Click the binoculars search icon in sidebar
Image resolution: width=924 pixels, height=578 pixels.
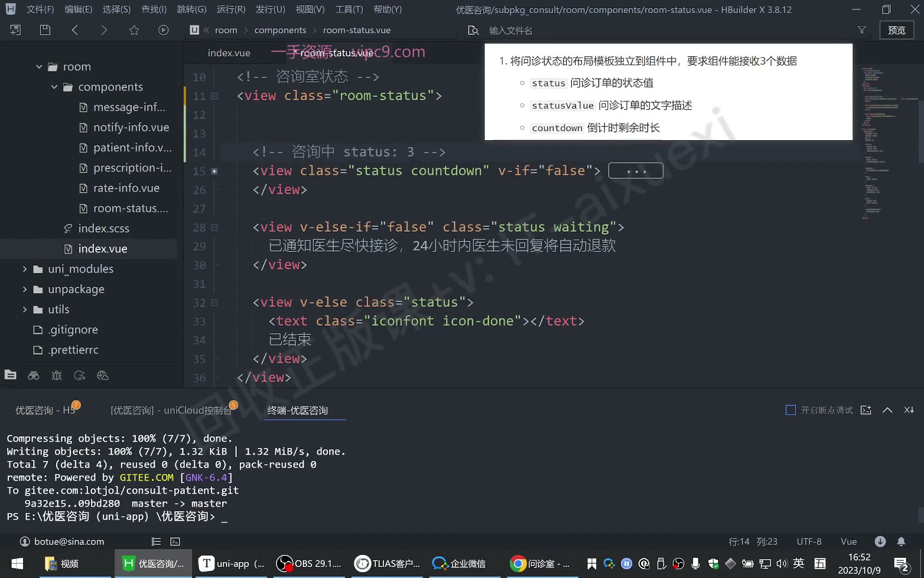pyautogui.click(x=33, y=375)
